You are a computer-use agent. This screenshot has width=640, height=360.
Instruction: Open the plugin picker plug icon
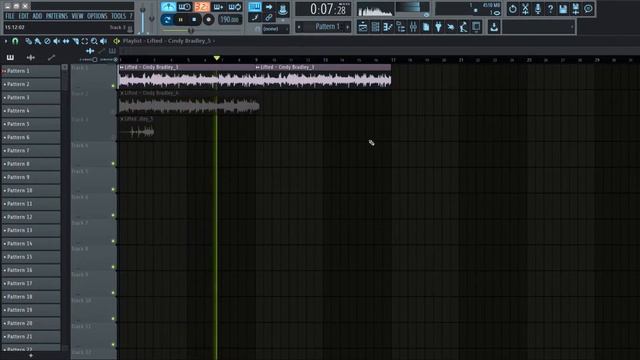438,27
